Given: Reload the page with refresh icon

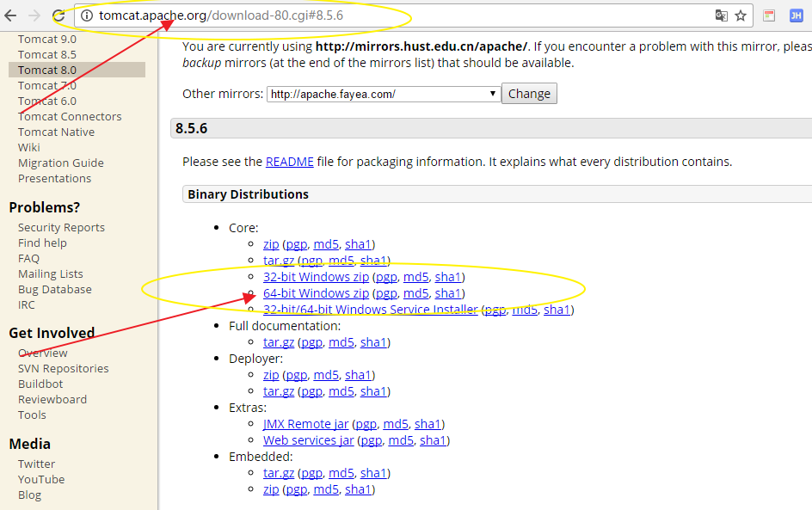Looking at the screenshot, I should (58, 15).
